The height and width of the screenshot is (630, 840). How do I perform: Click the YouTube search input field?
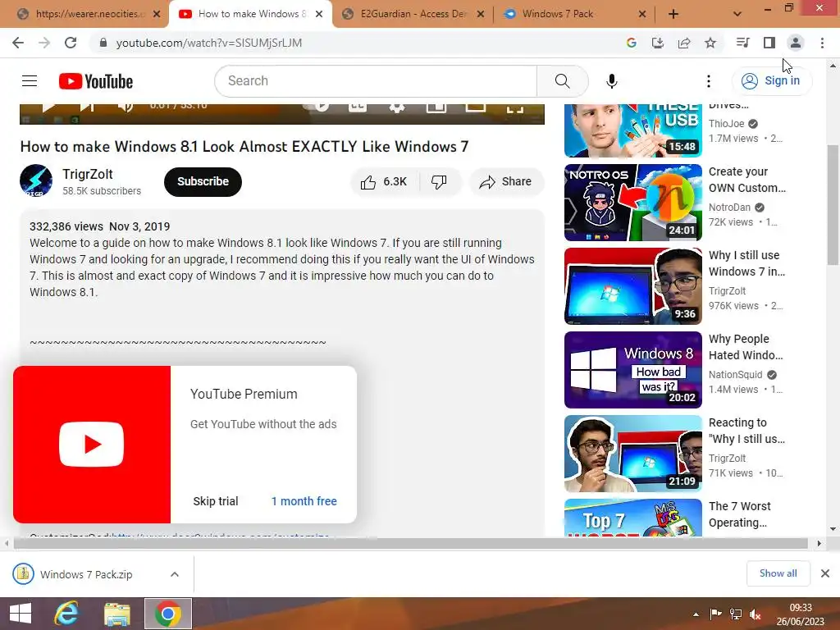(376, 81)
